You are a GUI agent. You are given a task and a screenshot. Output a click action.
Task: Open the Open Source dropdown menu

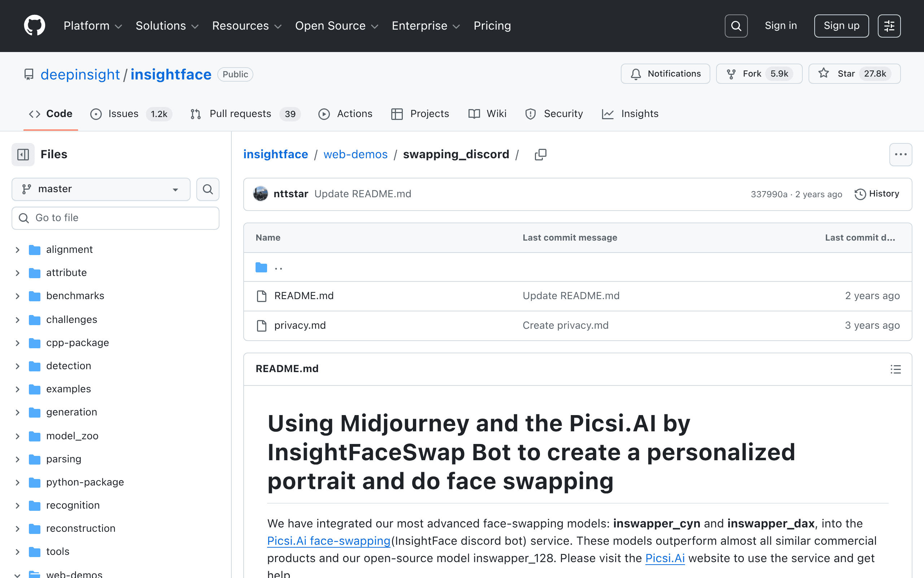click(x=336, y=26)
